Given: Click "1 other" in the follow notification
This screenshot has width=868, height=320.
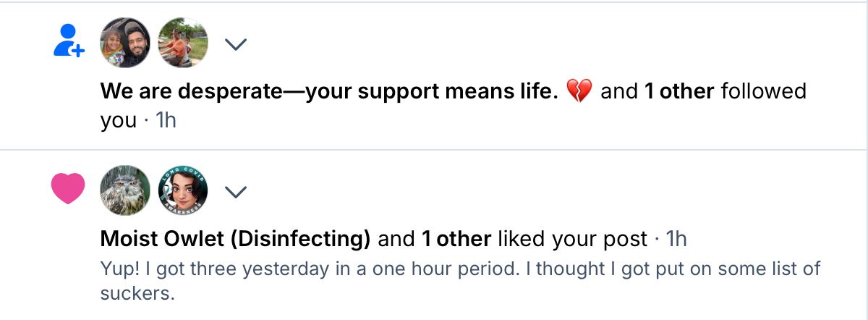Looking at the screenshot, I should [x=679, y=92].
